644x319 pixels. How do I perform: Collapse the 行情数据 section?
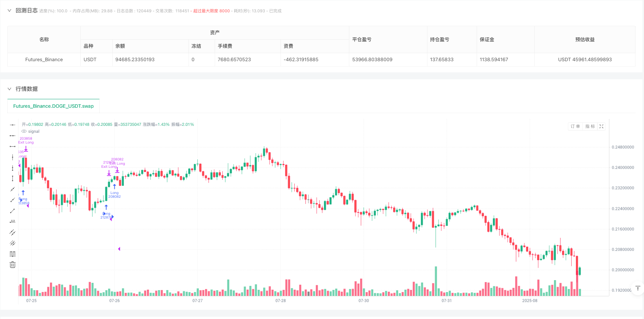pos(9,89)
